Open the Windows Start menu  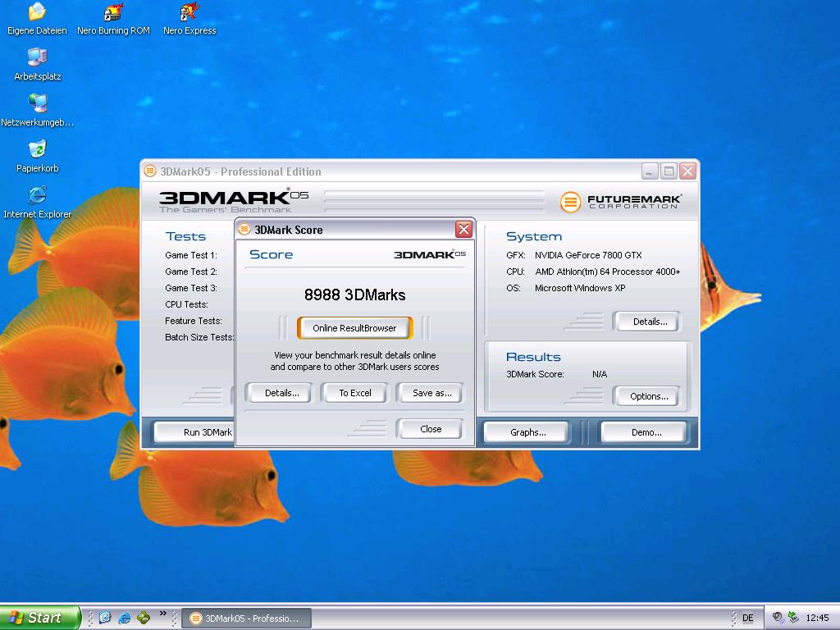(39, 618)
